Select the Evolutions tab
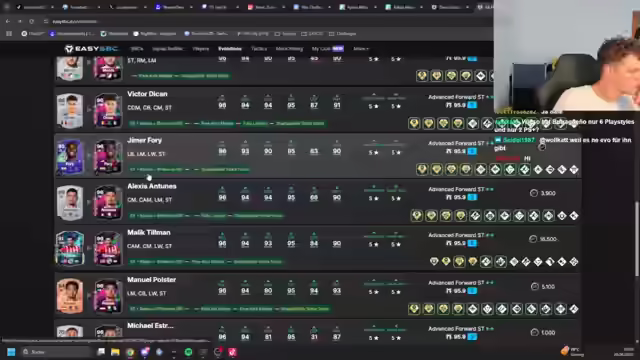Viewport: 640px width, 360px height. [x=230, y=49]
